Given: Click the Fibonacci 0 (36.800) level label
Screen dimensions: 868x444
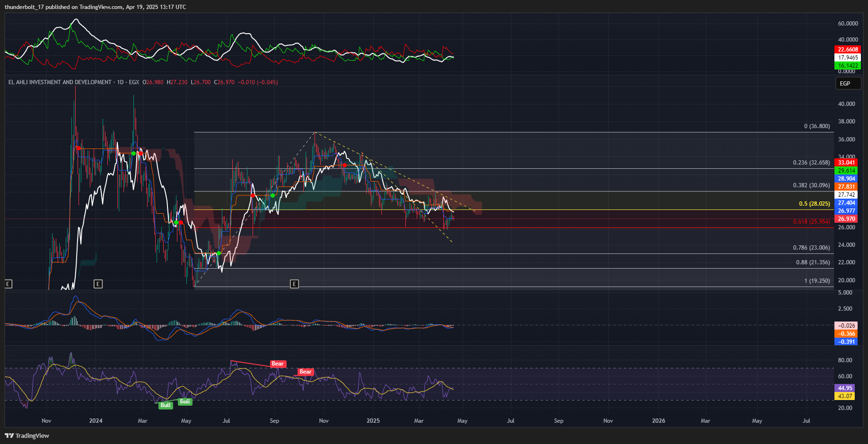Looking at the screenshot, I should 817,126.
